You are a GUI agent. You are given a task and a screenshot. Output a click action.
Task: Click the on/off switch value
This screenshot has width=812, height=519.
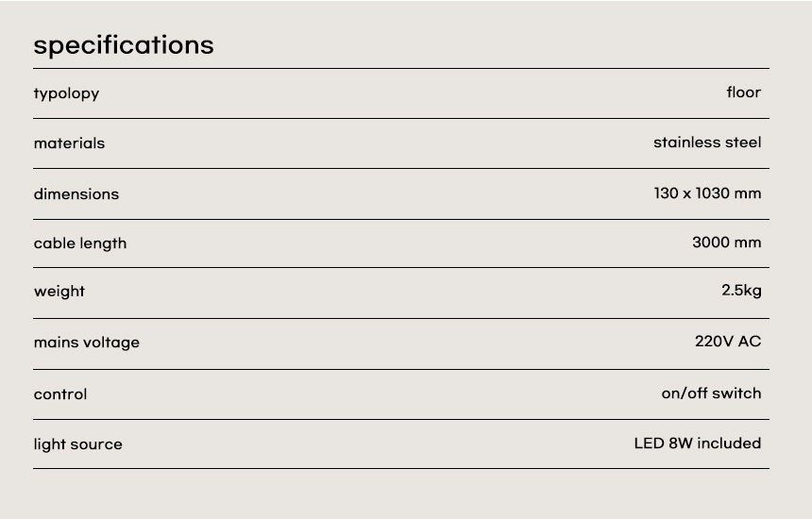click(x=711, y=393)
